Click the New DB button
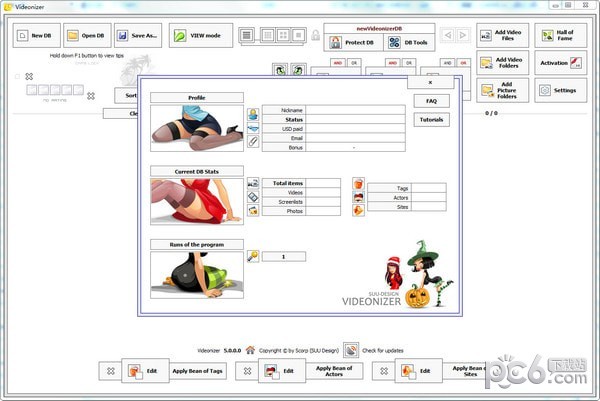This screenshot has height=401, width=600. click(35, 36)
